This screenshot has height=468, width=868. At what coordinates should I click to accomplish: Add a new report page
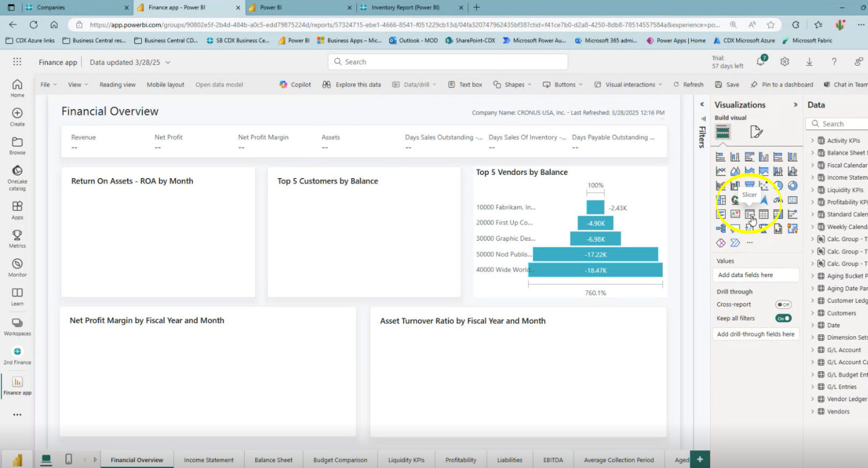(700, 459)
